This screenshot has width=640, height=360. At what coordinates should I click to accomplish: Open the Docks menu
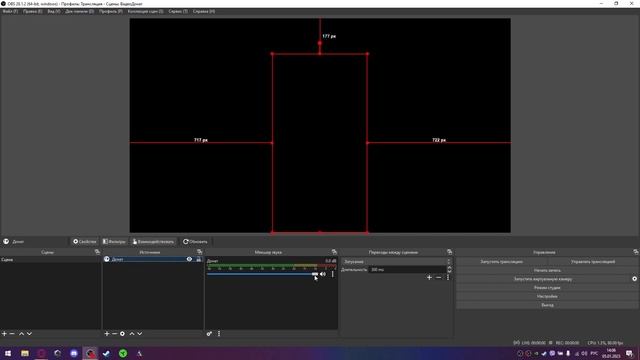tap(80, 11)
